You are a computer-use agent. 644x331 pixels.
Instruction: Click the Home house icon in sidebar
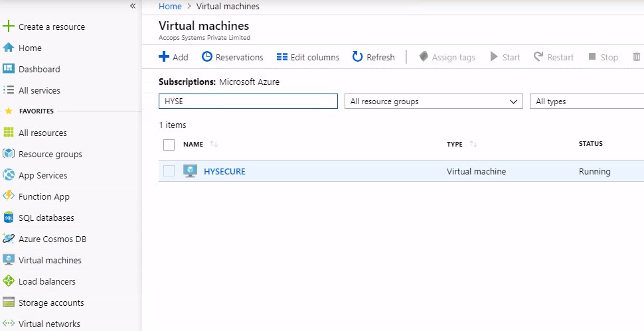click(8, 48)
